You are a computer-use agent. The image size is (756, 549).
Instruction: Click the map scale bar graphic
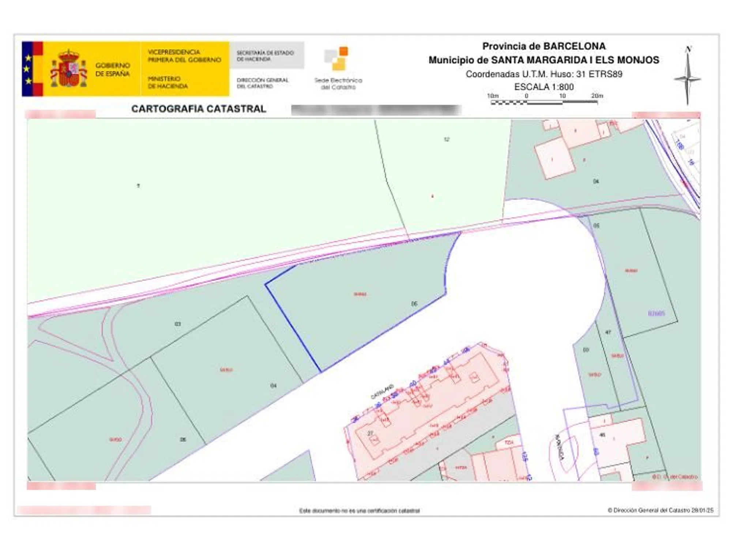tap(544, 102)
